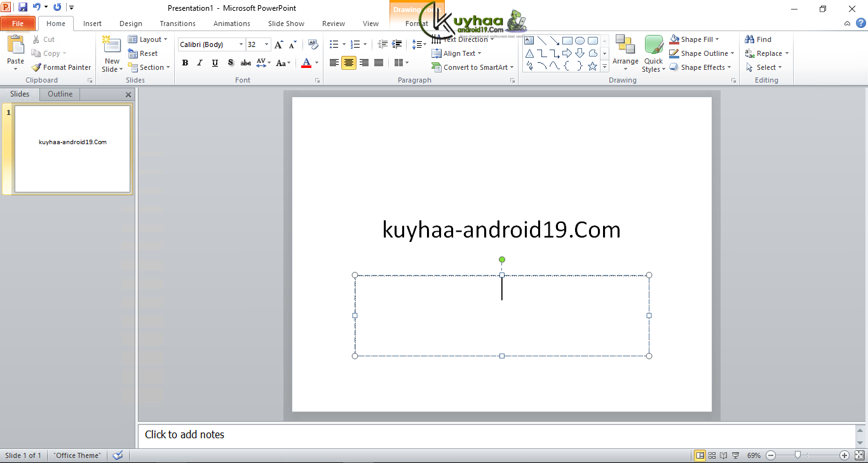Increase the list indent level
The height and width of the screenshot is (463, 868).
click(x=397, y=44)
